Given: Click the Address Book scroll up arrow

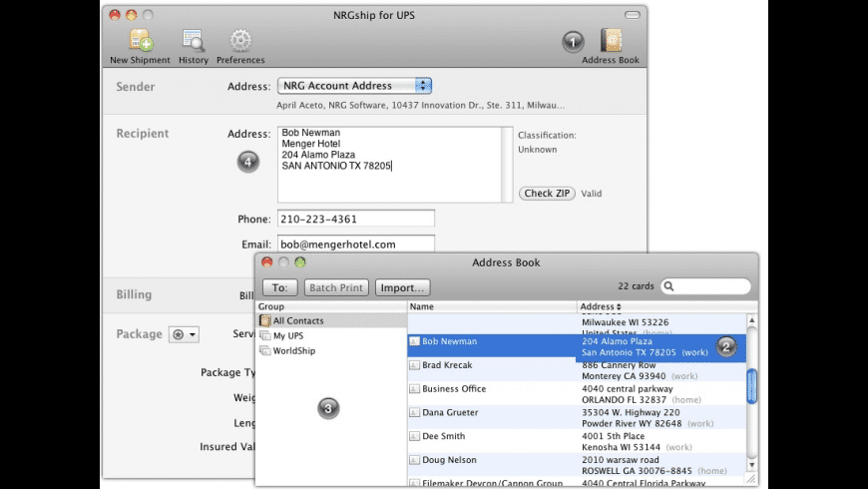Looking at the screenshot, I should point(751,320).
